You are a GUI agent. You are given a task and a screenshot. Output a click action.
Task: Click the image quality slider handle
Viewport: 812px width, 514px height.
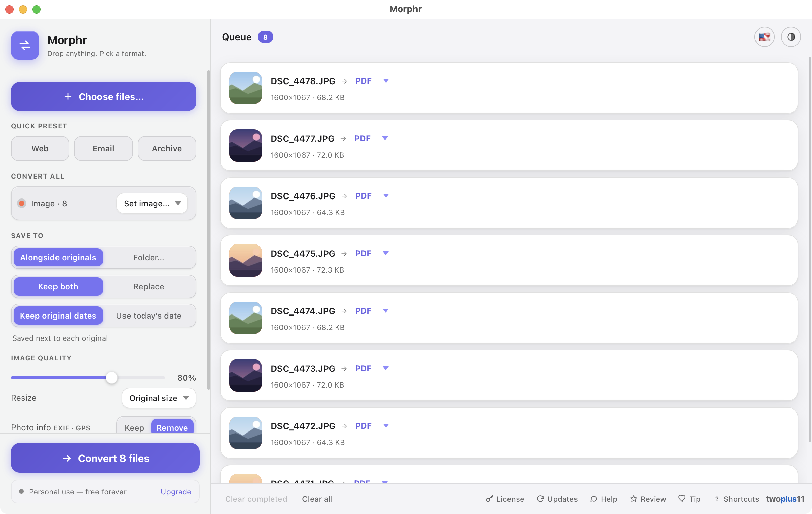click(111, 377)
